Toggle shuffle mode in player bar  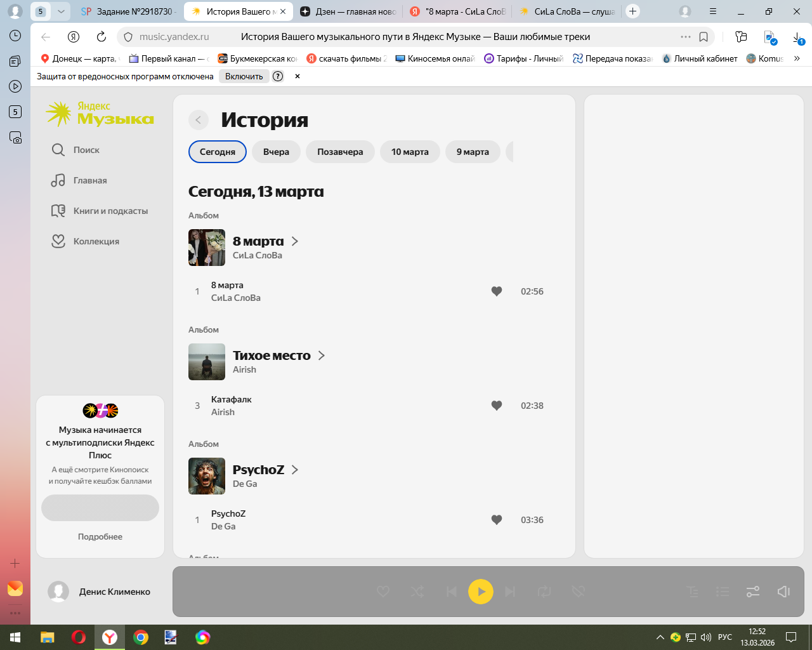point(417,592)
